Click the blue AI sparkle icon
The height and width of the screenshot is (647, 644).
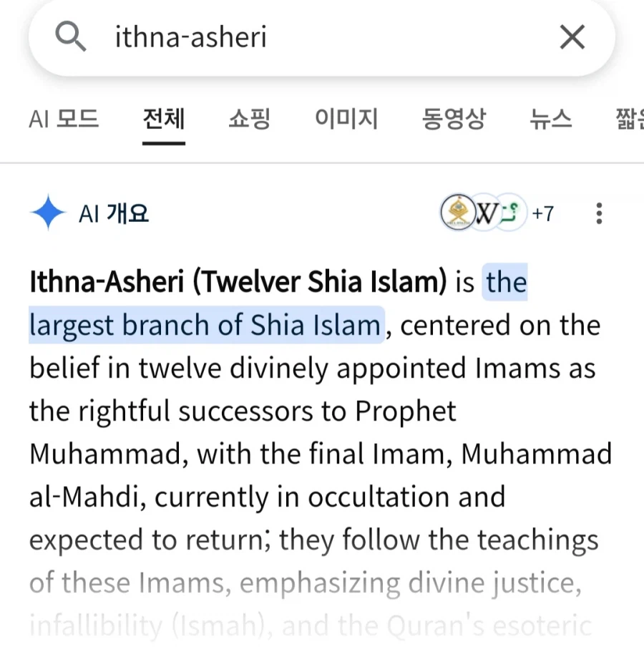(48, 213)
